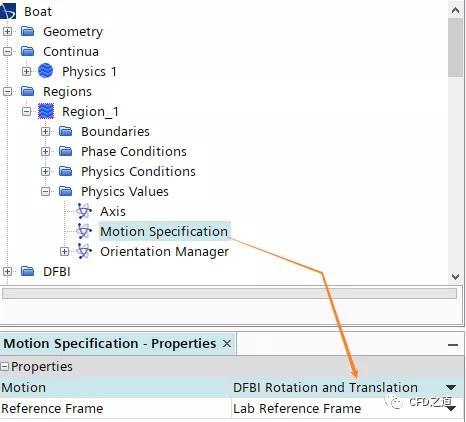Image resolution: width=466 pixels, height=422 pixels.
Task: Click the Physics 1 continuum globe icon
Action: coord(46,71)
